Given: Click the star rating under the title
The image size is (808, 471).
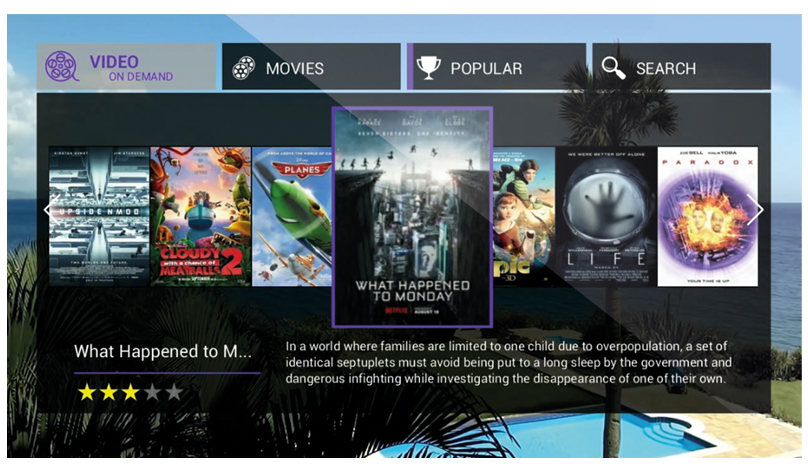Looking at the screenshot, I should point(130,392).
